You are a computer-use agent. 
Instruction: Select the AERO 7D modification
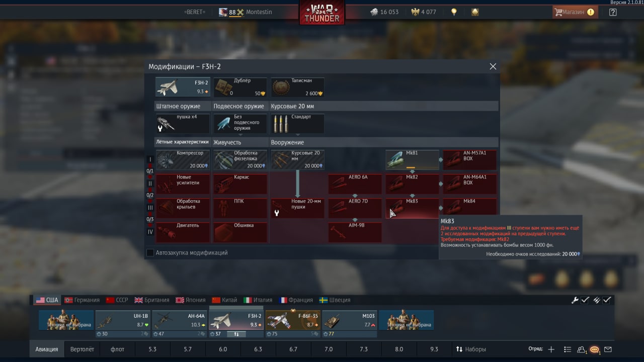[355, 208]
